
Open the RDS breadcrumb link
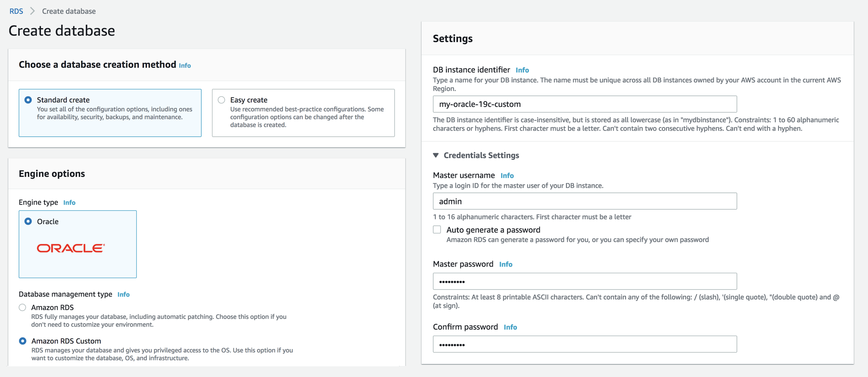(16, 11)
